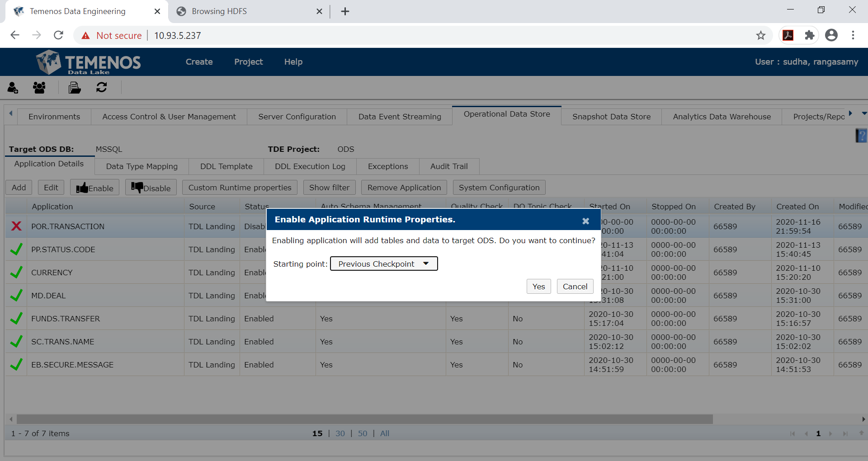Click the green check icon beside CURRENCY
Viewport: 868px width, 461px height.
pyautogui.click(x=16, y=272)
